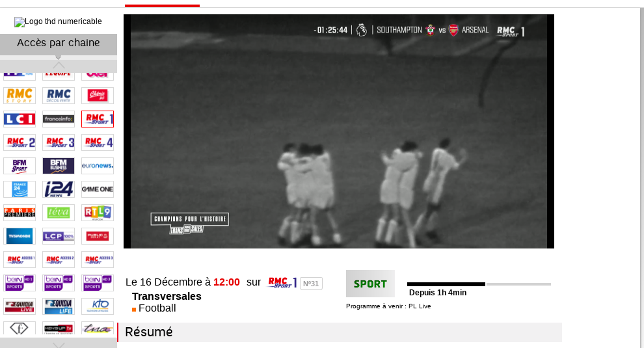Select the euronews channel logo

[x=98, y=166]
